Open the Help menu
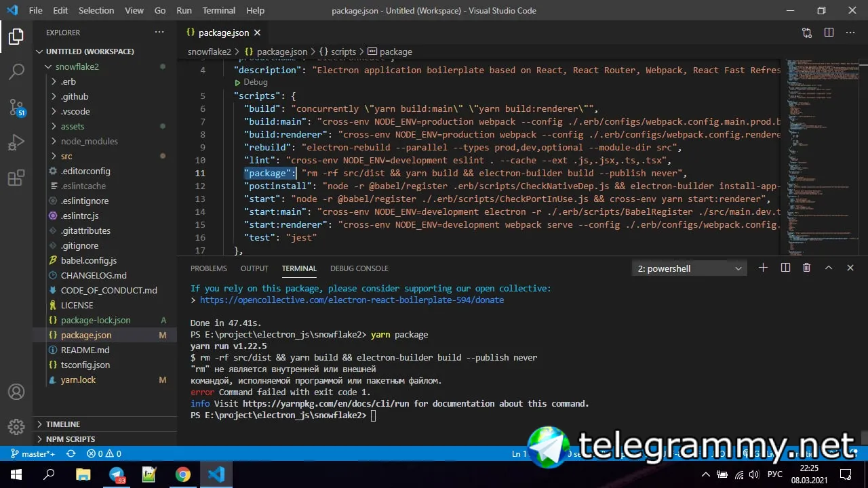The image size is (868, 488). (255, 10)
